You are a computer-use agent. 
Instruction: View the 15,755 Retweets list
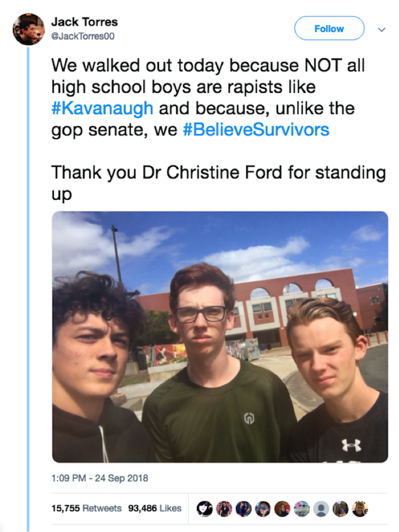pos(86,508)
